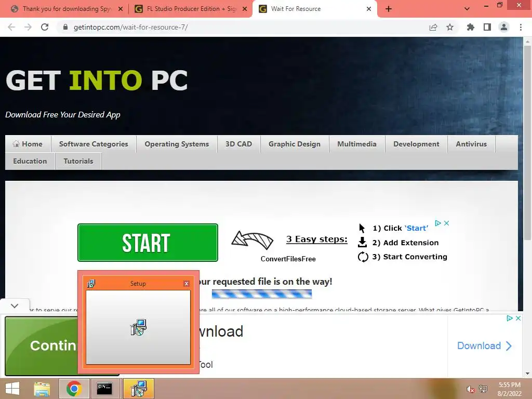Screen dimensions: 532x399
Task: Close the bottom ad with X
Action: click(518, 318)
